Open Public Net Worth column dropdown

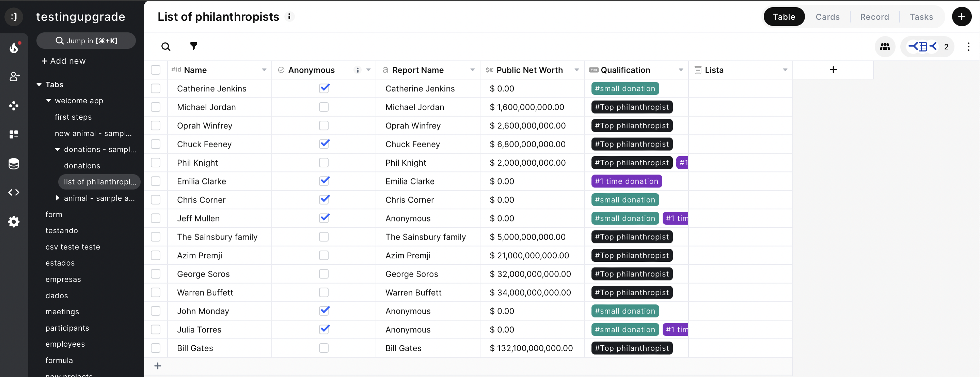tap(576, 70)
